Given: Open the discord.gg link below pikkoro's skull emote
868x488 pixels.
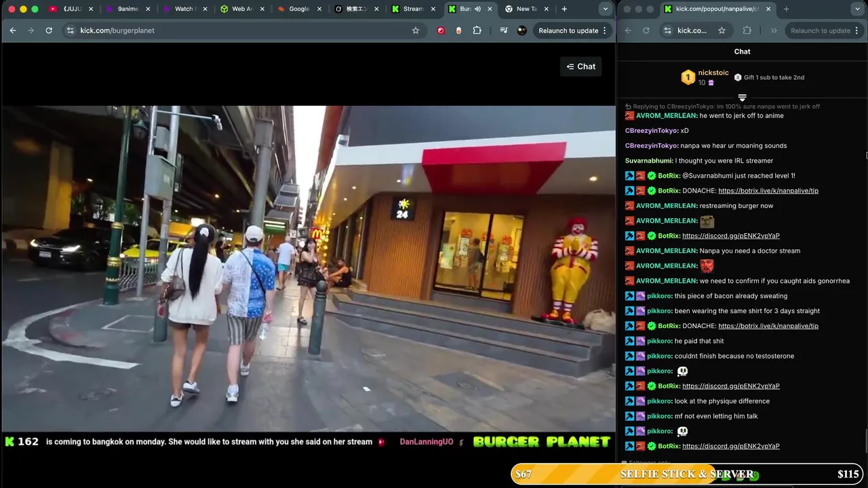Looking at the screenshot, I should pos(731,386).
